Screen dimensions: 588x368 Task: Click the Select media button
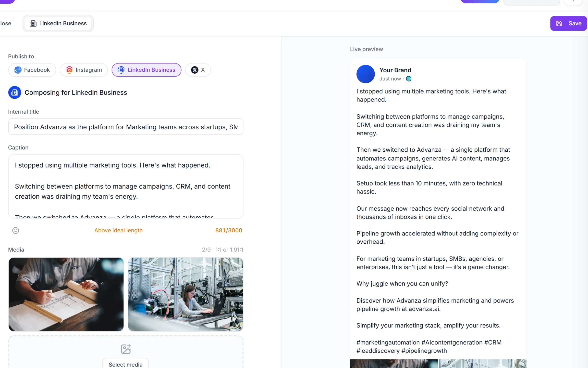(x=125, y=364)
